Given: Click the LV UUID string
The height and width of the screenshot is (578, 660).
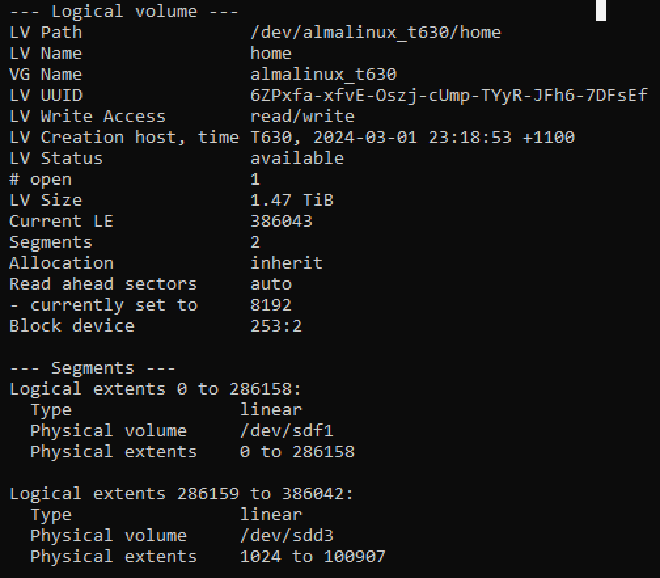Looking at the screenshot, I should (449, 96).
